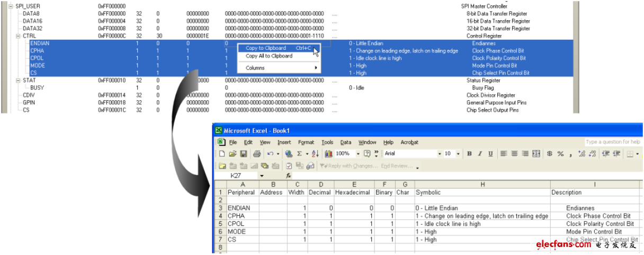Image resolution: width=644 pixels, height=255 pixels.
Task: Click the Type a question for help box
Action: [x=613, y=142]
